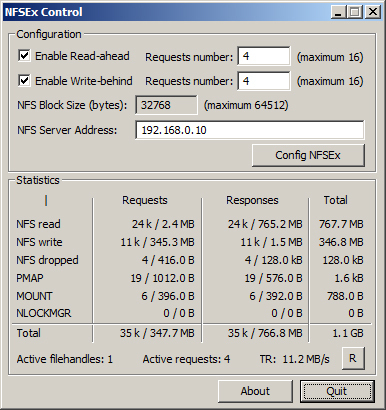This screenshot has height=410, width=386.
Task: Click the Write-behind Requests number field
Action: pyautogui.click(x=264, y=81)
